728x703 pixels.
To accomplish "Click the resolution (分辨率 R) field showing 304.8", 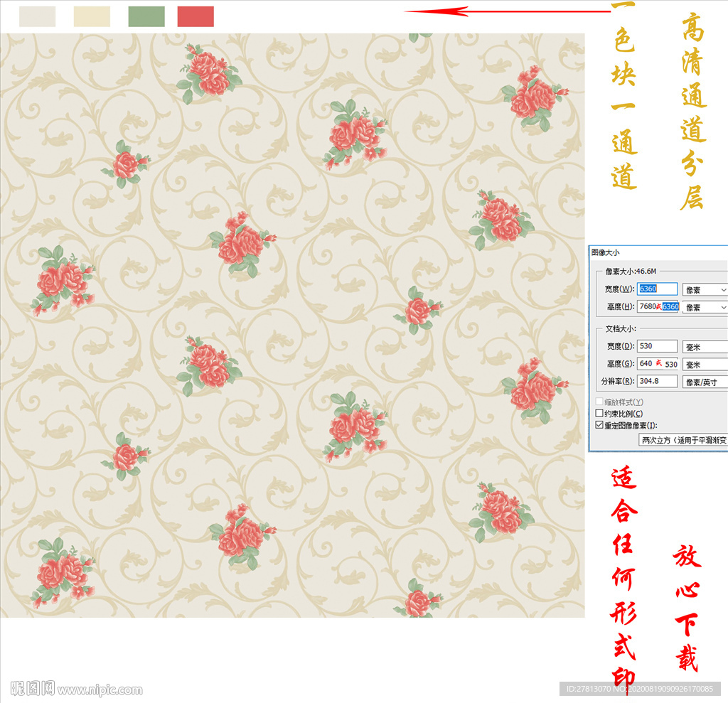I will pyautogui.click(x=657, y=381).
